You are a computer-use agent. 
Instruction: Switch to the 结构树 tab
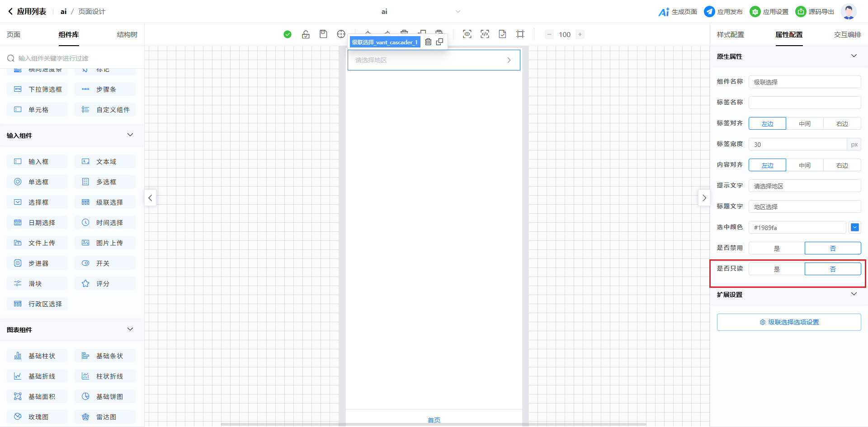pos(127,35)
